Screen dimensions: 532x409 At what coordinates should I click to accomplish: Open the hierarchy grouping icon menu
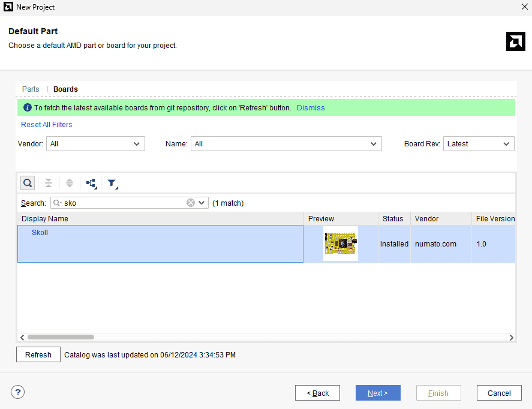click(91, 183)
